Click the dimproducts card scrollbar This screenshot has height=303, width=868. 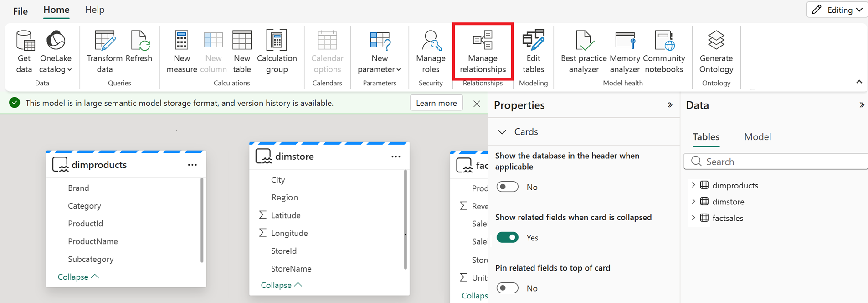pos(202,220)
